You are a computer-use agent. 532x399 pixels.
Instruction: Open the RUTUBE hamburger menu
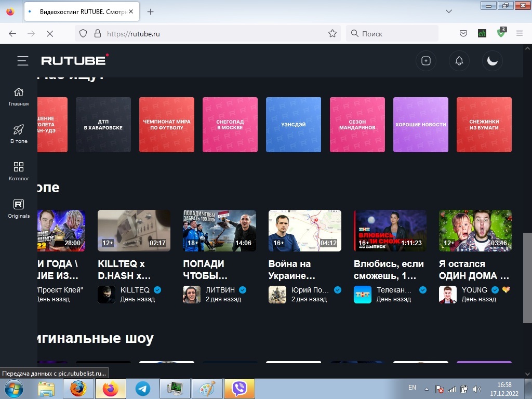[x=23, y=60]
